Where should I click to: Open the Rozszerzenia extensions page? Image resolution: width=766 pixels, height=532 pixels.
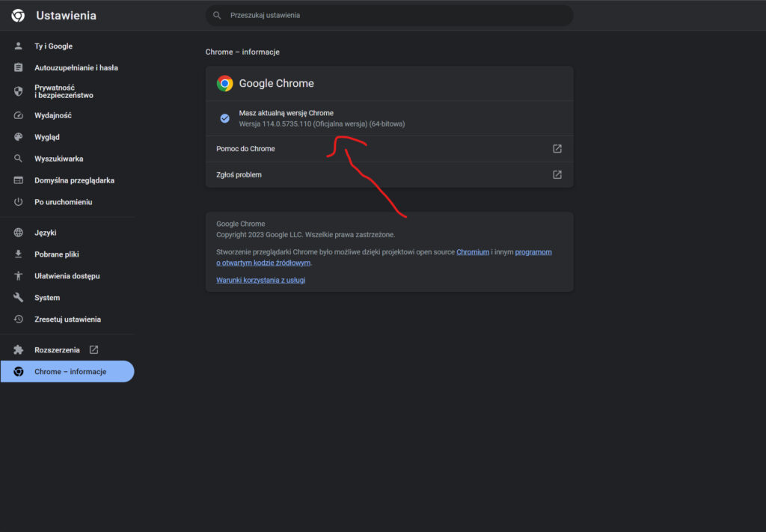(67, 349)
